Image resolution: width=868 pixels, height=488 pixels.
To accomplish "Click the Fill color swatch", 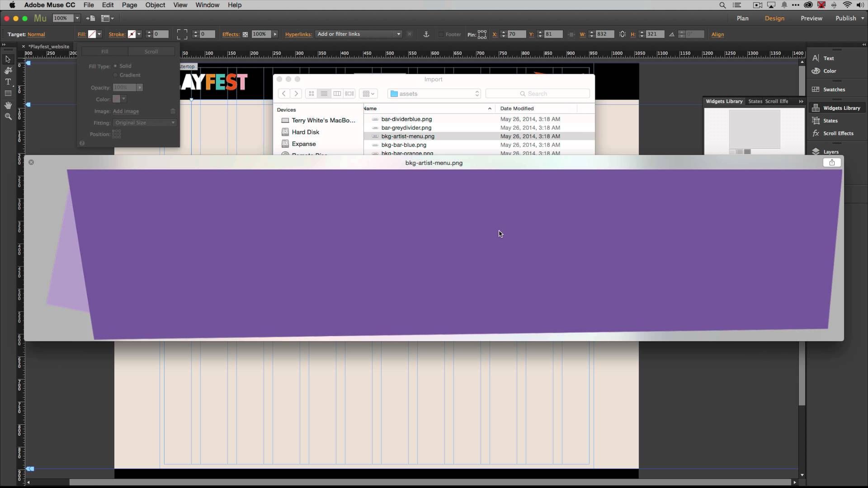I will (x=92, y=34).
